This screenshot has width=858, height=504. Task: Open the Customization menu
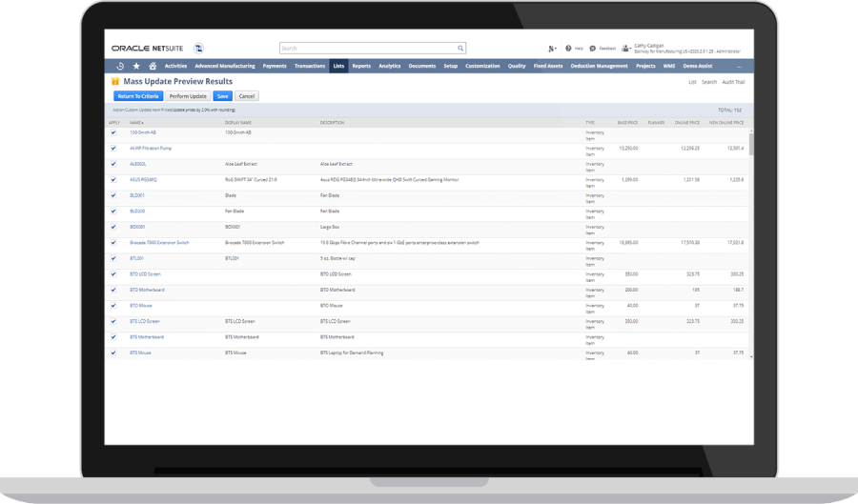pyautogui.click(x=482, y=66)
